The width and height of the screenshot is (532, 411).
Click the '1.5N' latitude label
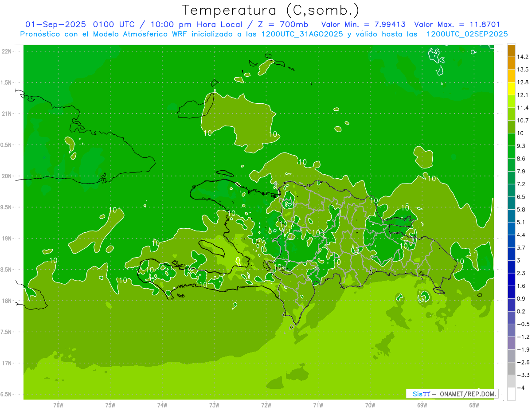6,82
